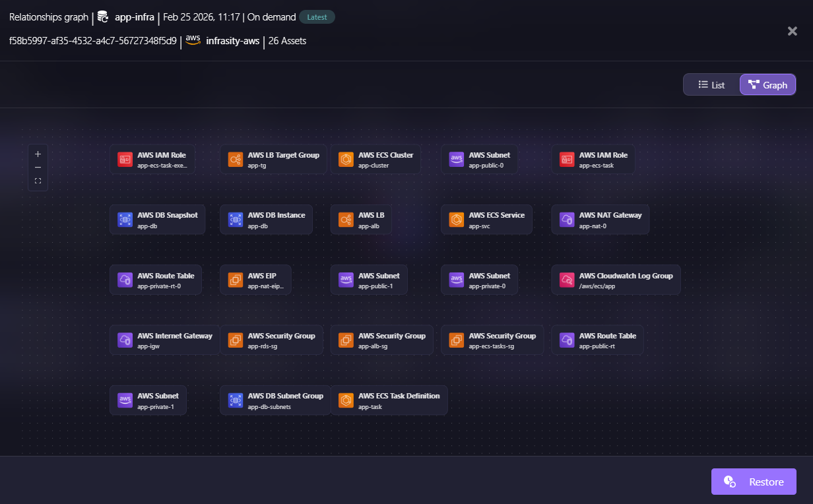Click the infrasity-aws account name
Image resolution: width=813 pixels, height=504 pixels.
(233, 41)
